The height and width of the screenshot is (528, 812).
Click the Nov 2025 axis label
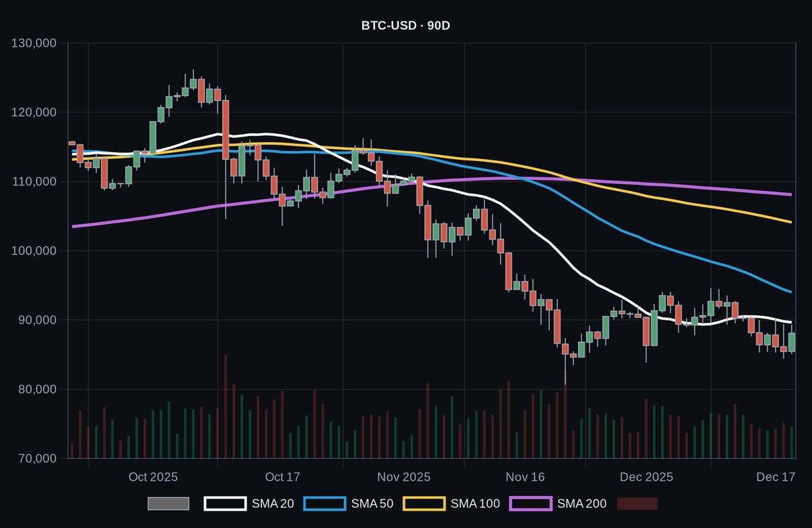(x=403, y=477)
